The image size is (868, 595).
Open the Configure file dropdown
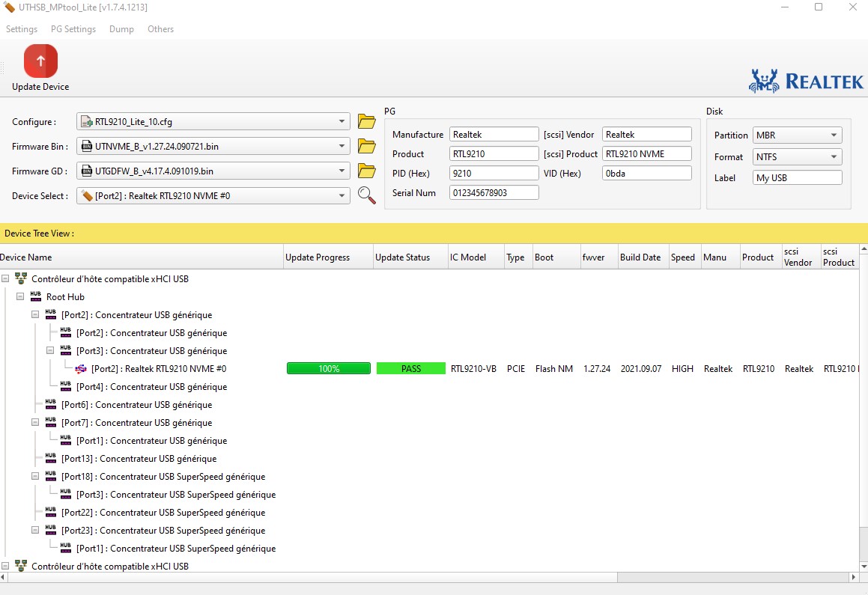click(x=342, y=122)
